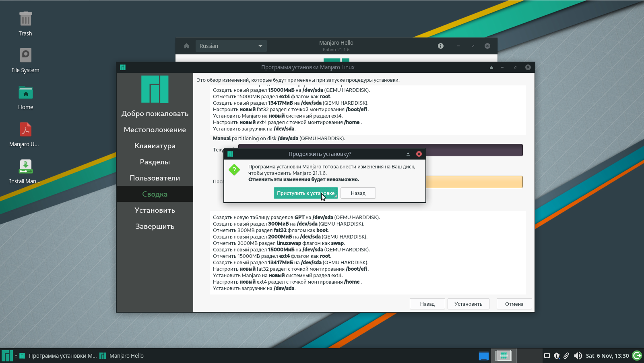Click the installer overview header text
Screen dimensions: 644x363
[x=298, y=80]
